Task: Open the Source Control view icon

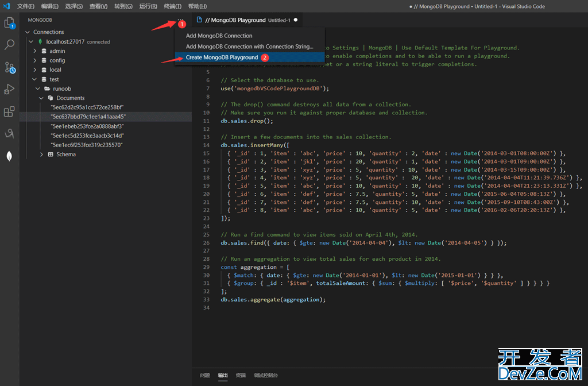Action: [9, 67]
